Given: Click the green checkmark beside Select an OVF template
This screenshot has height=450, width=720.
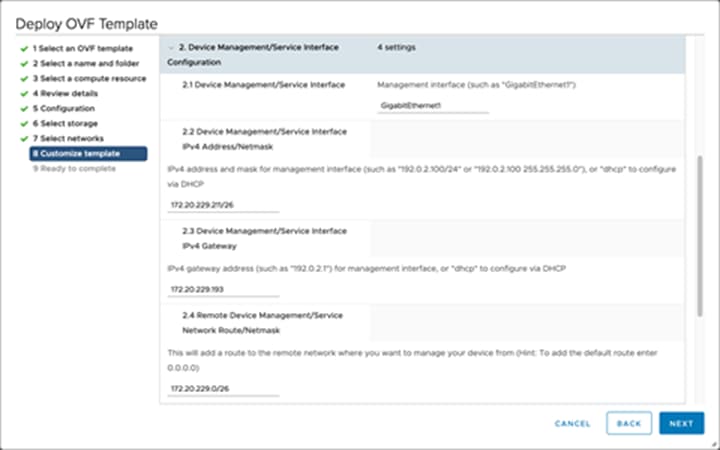Looking at the screenshot, I should (x=22, y=48).
